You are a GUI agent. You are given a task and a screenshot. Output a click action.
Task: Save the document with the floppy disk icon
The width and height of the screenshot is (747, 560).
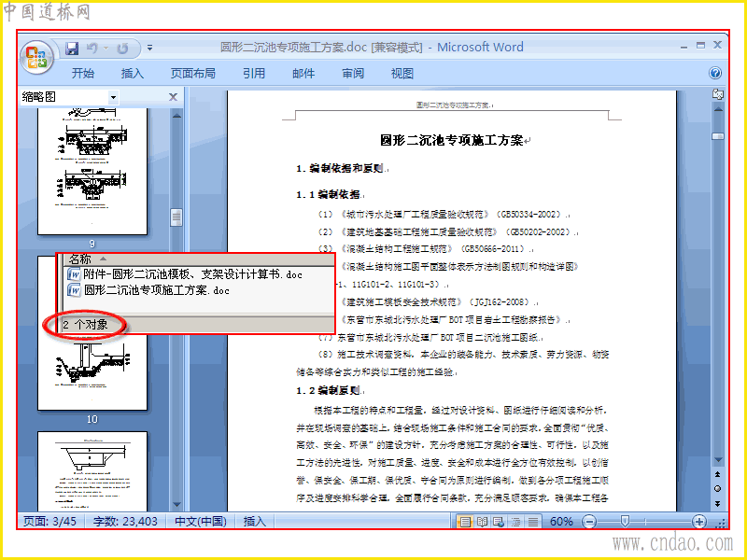point(72,49)
